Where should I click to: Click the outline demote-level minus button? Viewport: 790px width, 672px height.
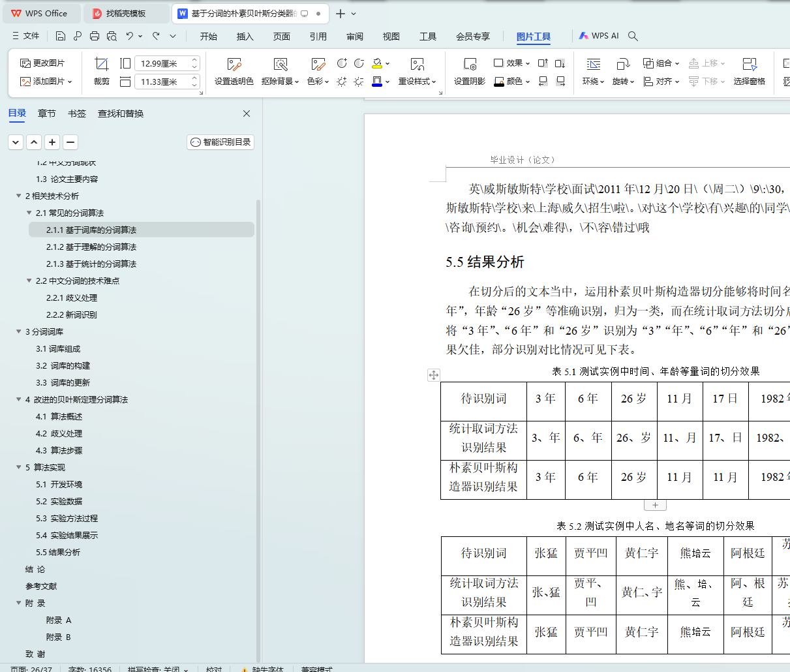(71, 142)
